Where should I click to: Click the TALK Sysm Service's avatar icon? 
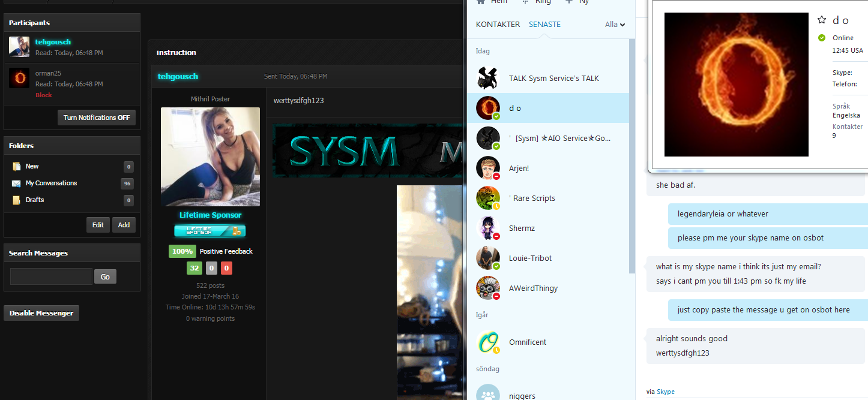pos(488,78)
